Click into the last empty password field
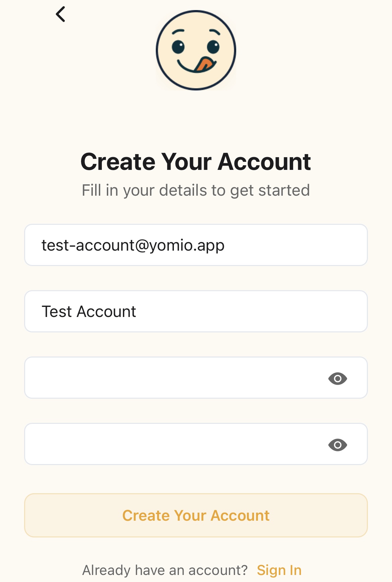Screen dimensions: 392x582 pos(174,444)
